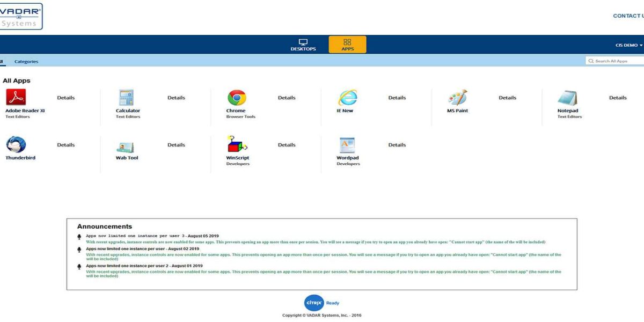View Details for Chrome

tap(287, 97)
